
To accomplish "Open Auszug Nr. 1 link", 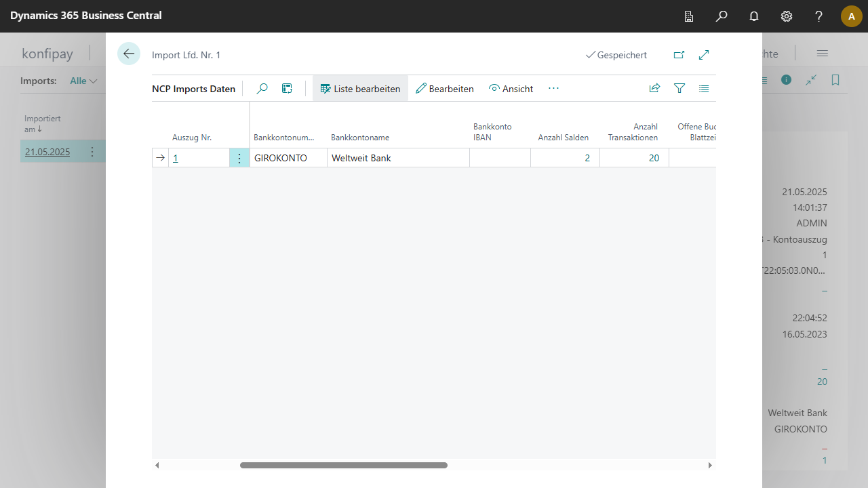I will pyautogui.click(x=176, y=159).
